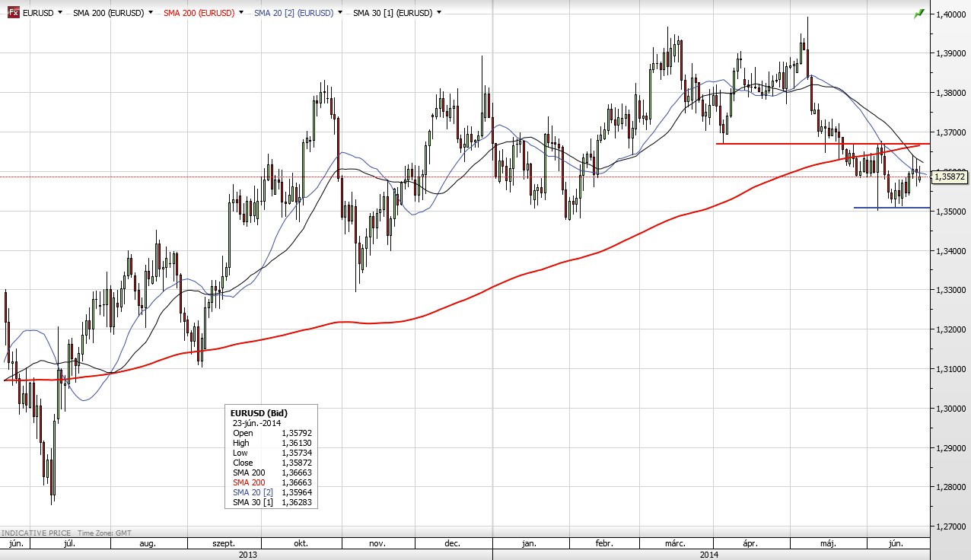Click the 1,40000 price axis label
This screenshot has width=971, height=560.
coord(952,14)
